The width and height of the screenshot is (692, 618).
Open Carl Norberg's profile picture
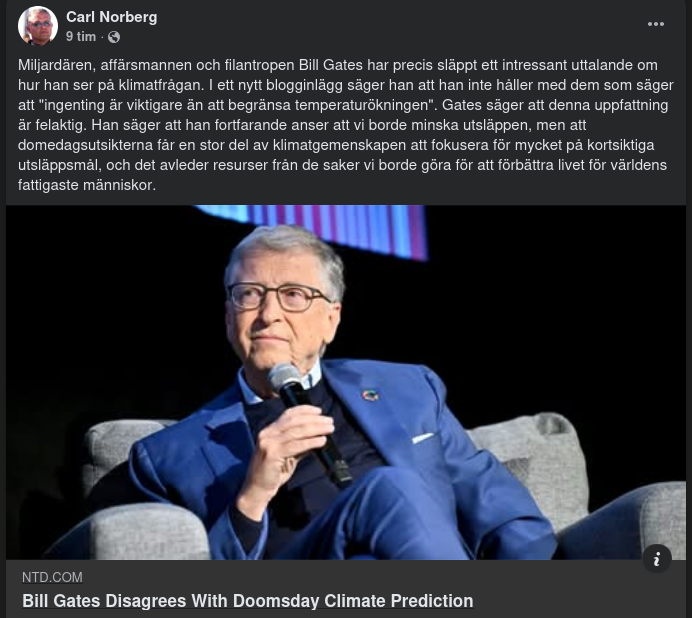coord(38,26)
